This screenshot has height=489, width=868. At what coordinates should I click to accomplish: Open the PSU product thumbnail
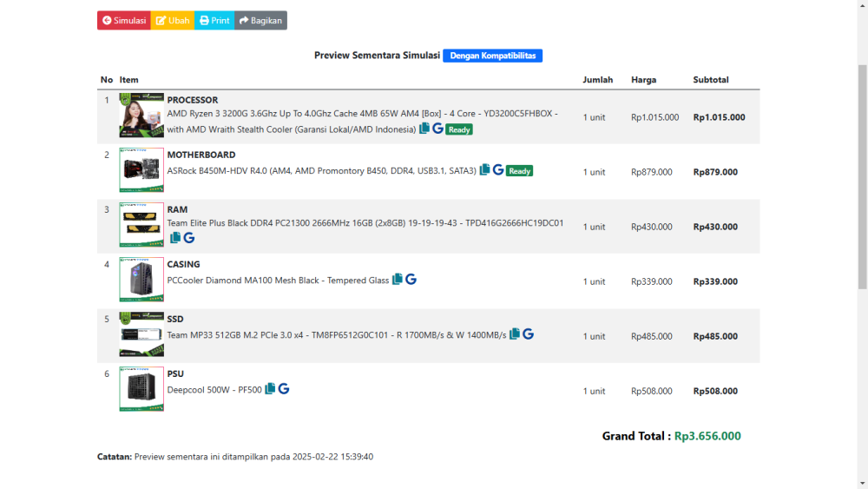pos(141,389)
